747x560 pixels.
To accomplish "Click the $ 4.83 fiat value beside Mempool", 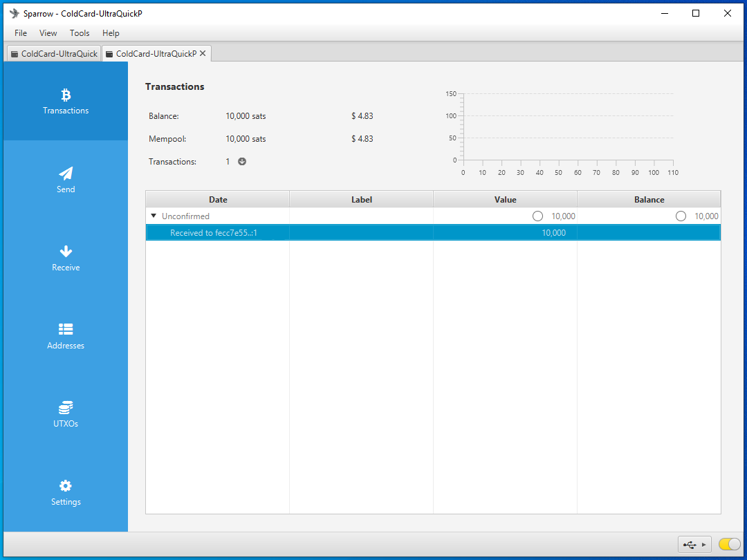I will point(362,138).
